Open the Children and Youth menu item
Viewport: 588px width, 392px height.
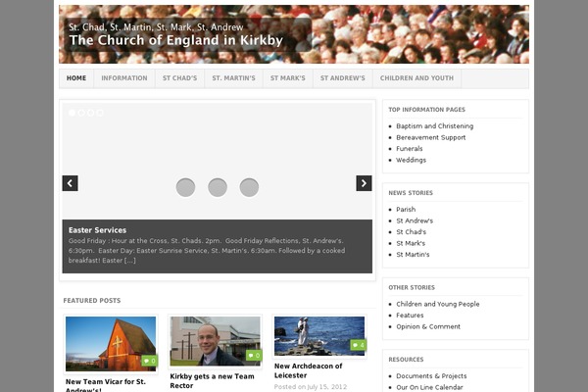click(x=416, y=78)
